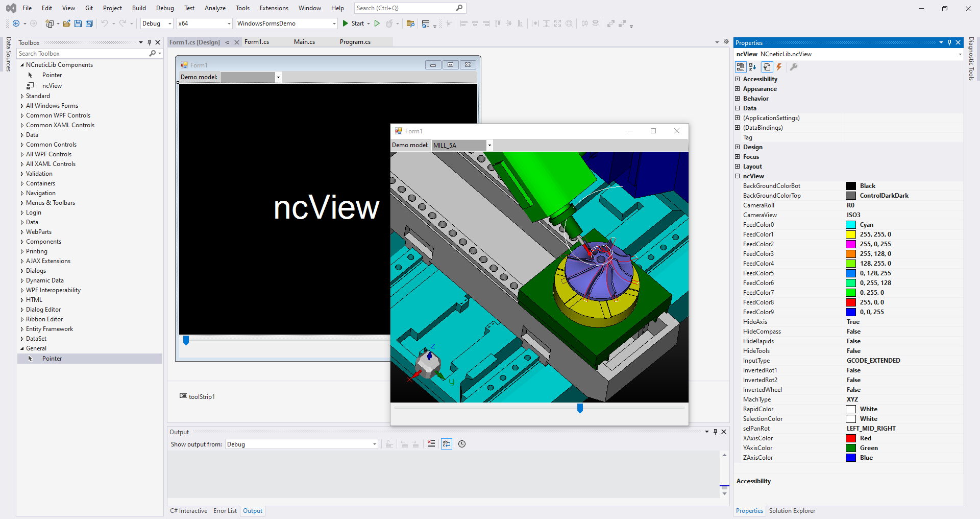Click the Visual Studio logo icon
The height and width of the screenshot is (519, 980).
[x=11, y=8]
